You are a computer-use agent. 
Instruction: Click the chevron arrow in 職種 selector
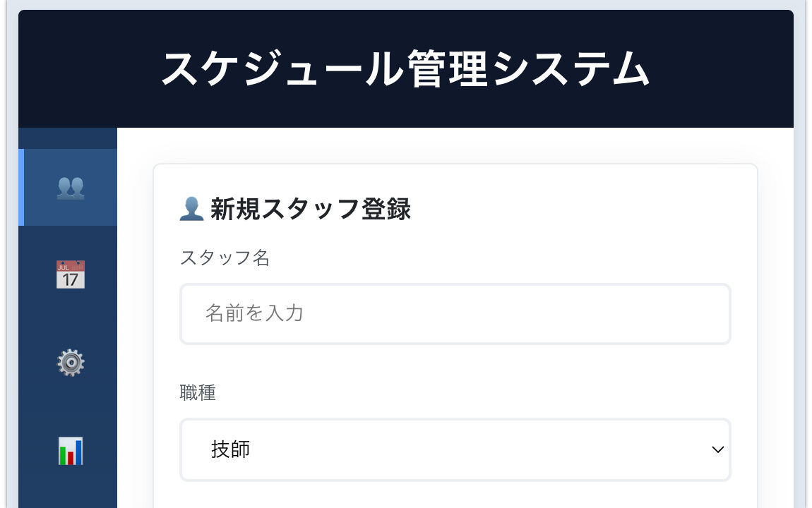pyautogui.click(x=717, y=449)
